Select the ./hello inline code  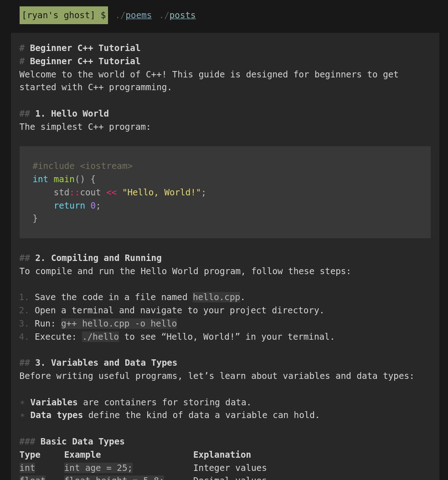coord(100,337)
